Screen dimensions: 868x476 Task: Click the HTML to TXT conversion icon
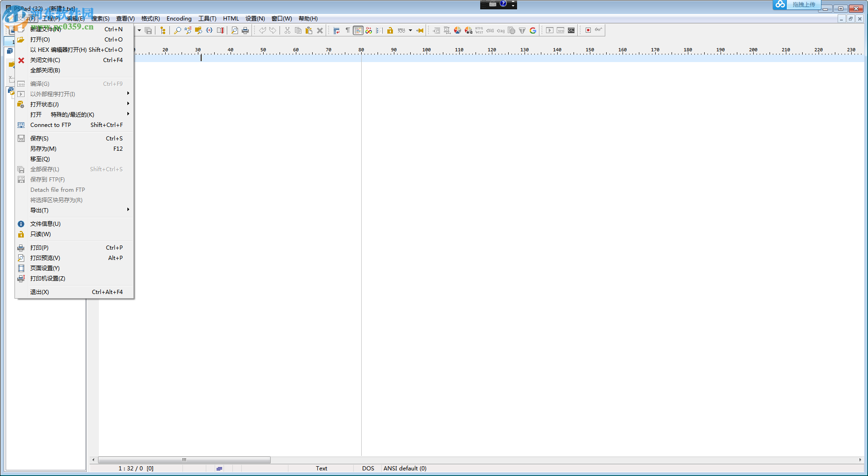point(479,31)
